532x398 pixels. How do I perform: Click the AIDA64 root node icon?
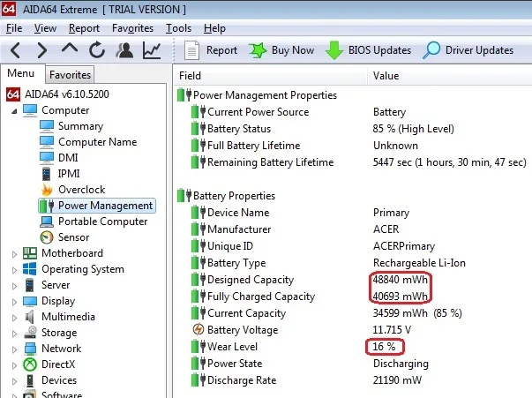[x=13, y=94]
